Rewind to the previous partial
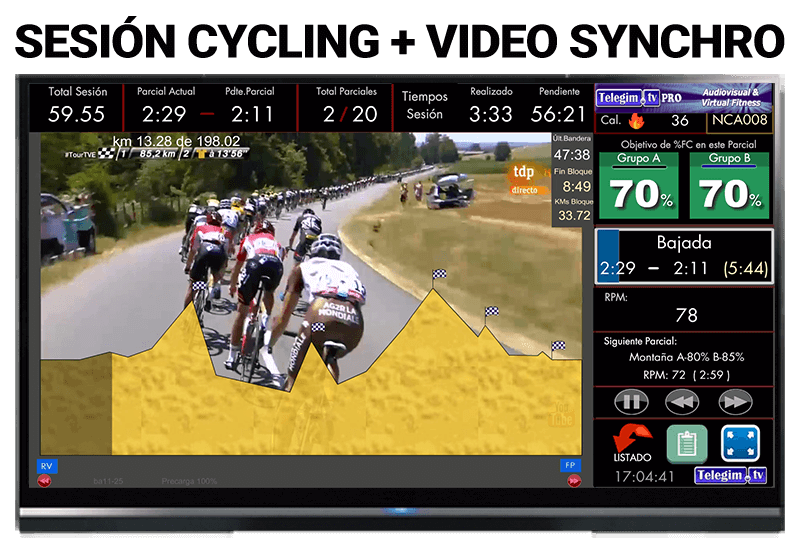The height and width of the screenshot is (558, 800). tap(683, 402)
